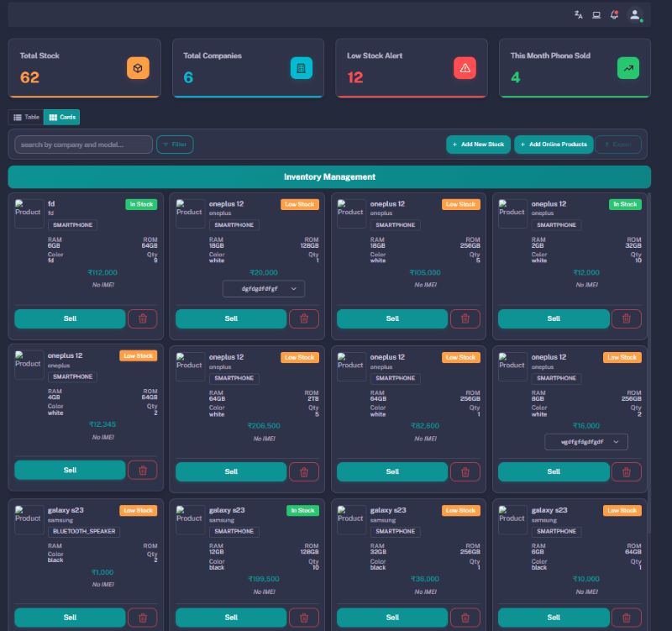Click the orange Total Stock box icon

pyautogui.click(x=139, y=68)
